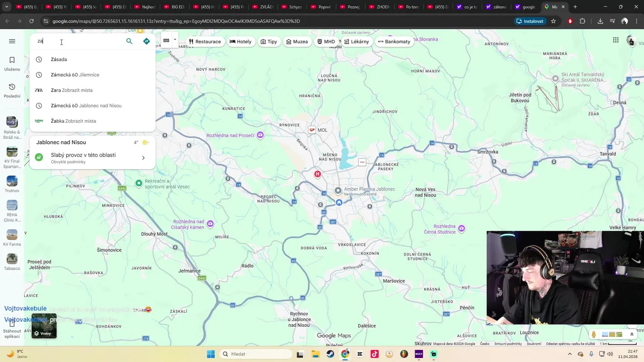Select the Pegman Street View icon
The width and height of the screenshot is (644, 362).
point(594,334)
